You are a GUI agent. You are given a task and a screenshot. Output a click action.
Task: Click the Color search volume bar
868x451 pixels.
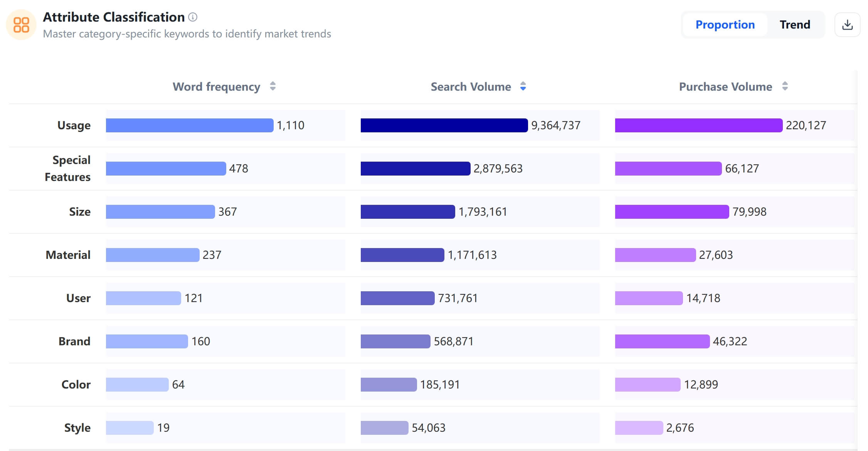388,385
